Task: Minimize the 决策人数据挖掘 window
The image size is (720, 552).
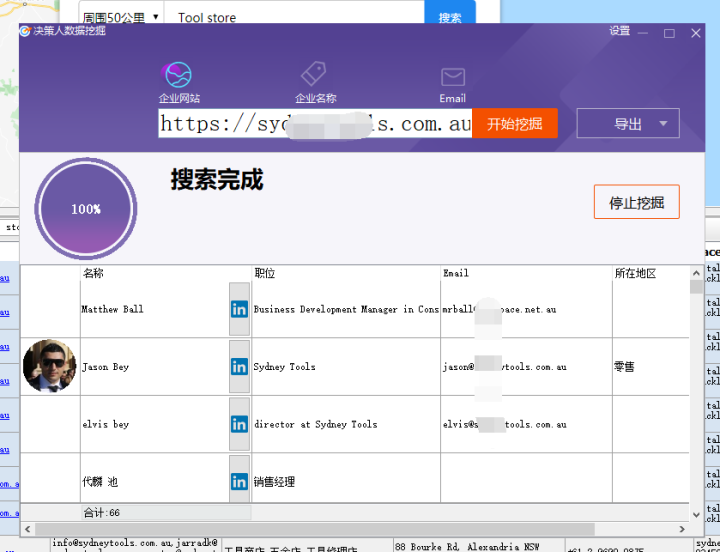Action: (x=643, y=33)
